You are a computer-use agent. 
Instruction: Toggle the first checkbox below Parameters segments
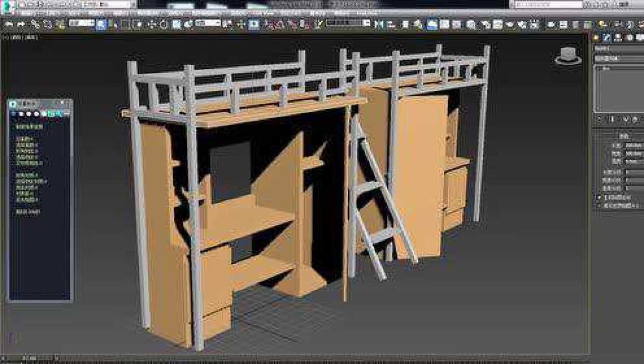coord(600,197)
